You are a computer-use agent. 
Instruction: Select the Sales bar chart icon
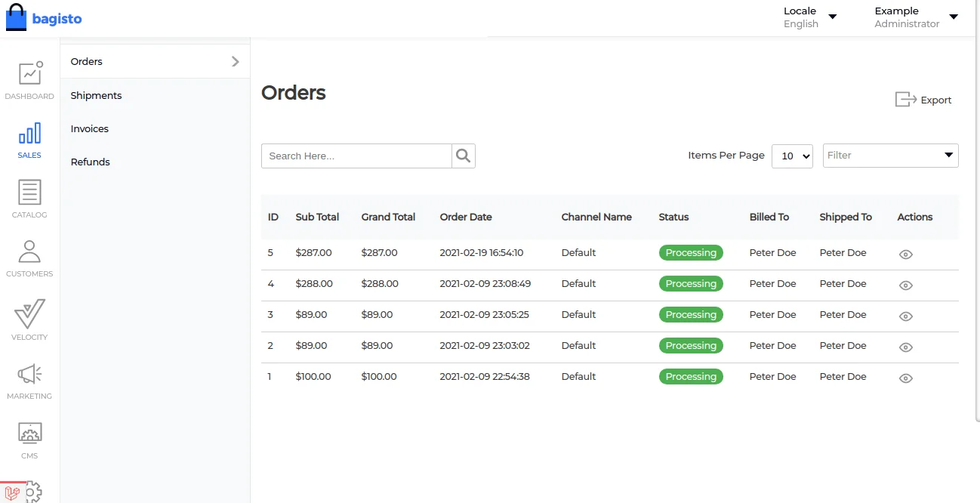[x=29, y=134]
